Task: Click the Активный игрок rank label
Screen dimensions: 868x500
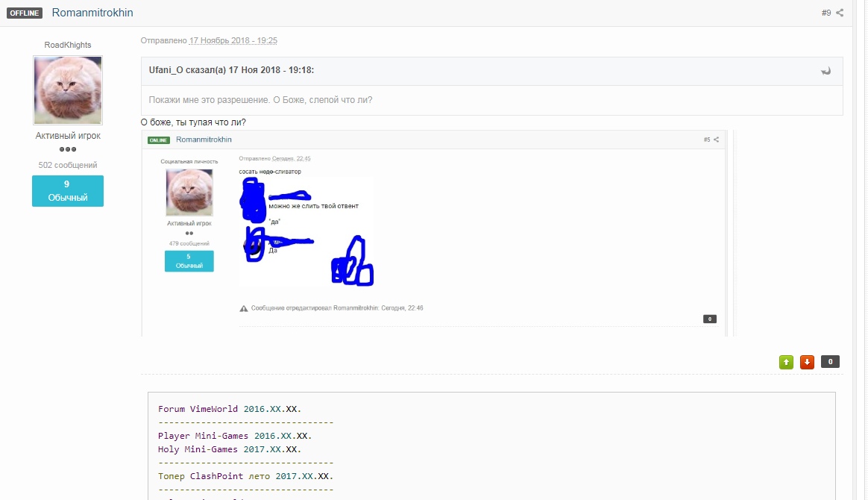Action: pyautogui.click(x=68, y=136)
